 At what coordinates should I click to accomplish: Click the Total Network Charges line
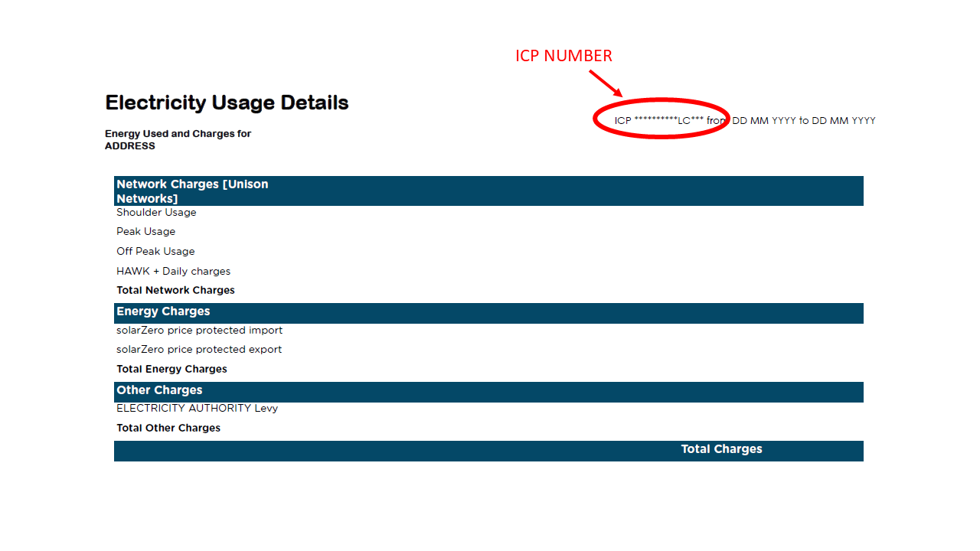(x=175, y=290)
